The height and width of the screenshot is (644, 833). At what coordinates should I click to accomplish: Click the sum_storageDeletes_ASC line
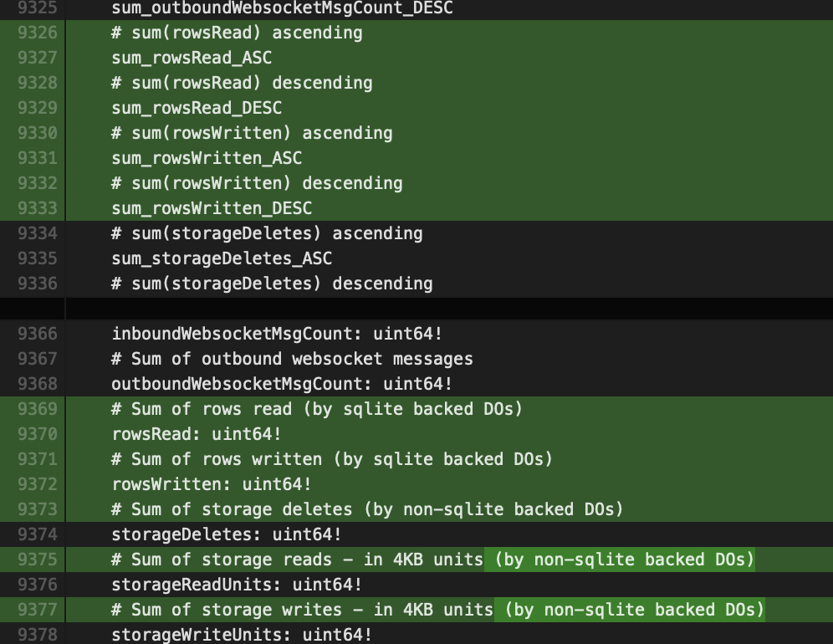(222, 258)
